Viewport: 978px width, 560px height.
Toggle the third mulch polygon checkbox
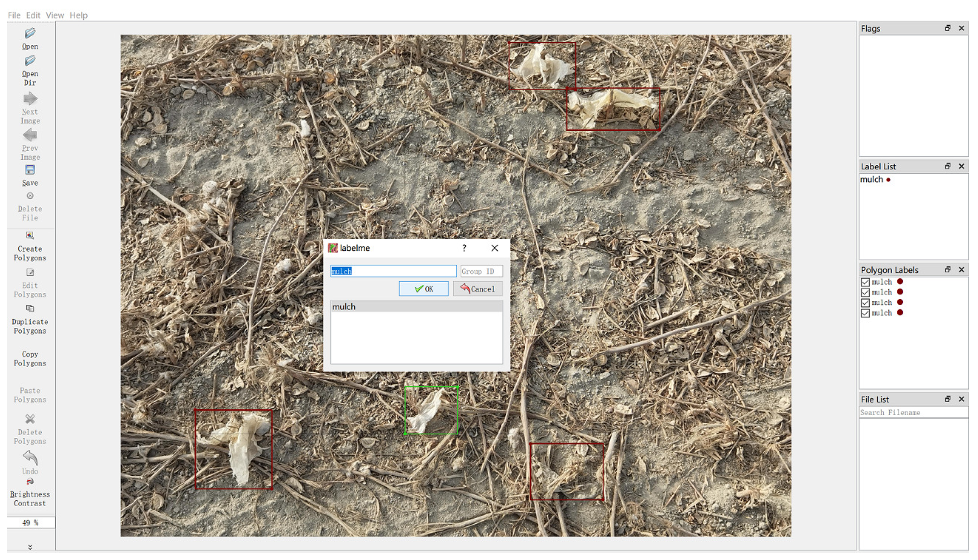865,303
